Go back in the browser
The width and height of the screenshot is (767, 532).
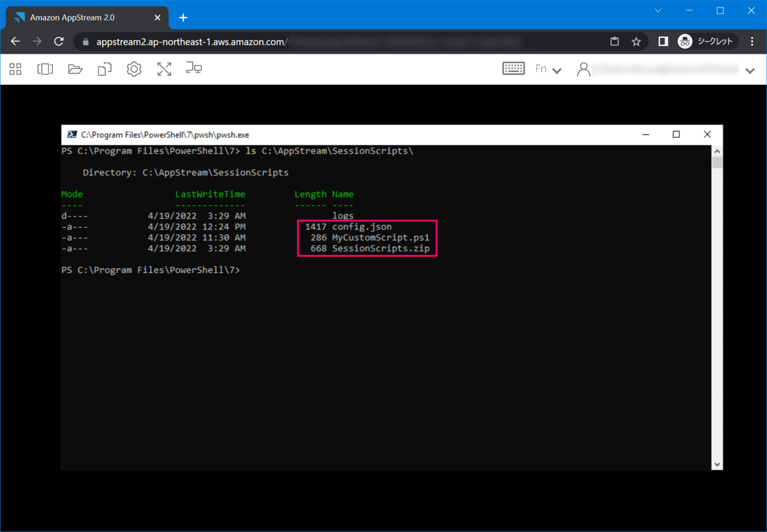[15, 41]
